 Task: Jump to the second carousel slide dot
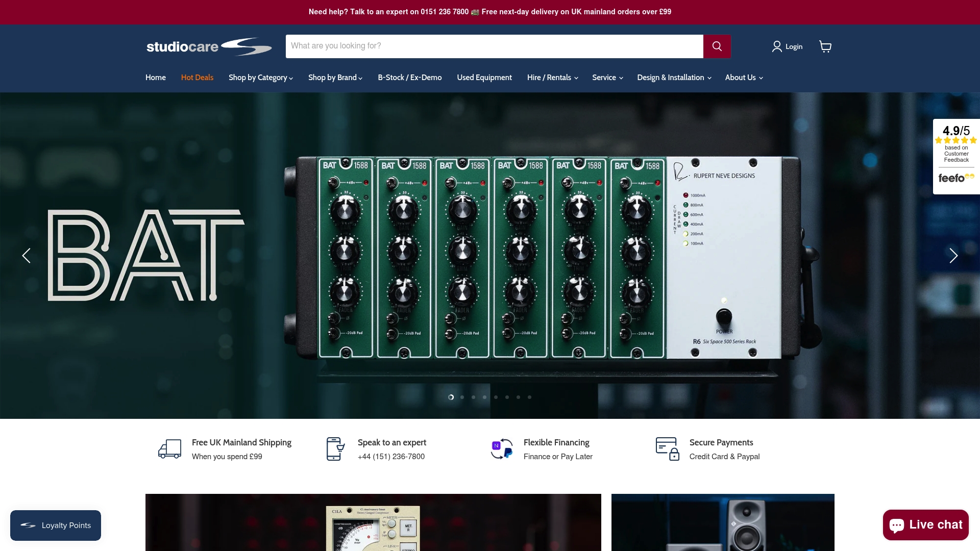point(462,397)
